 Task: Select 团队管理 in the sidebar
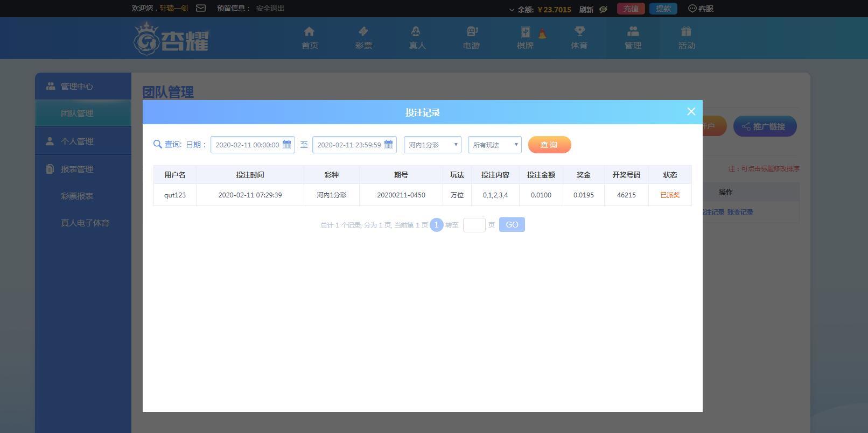83,113
